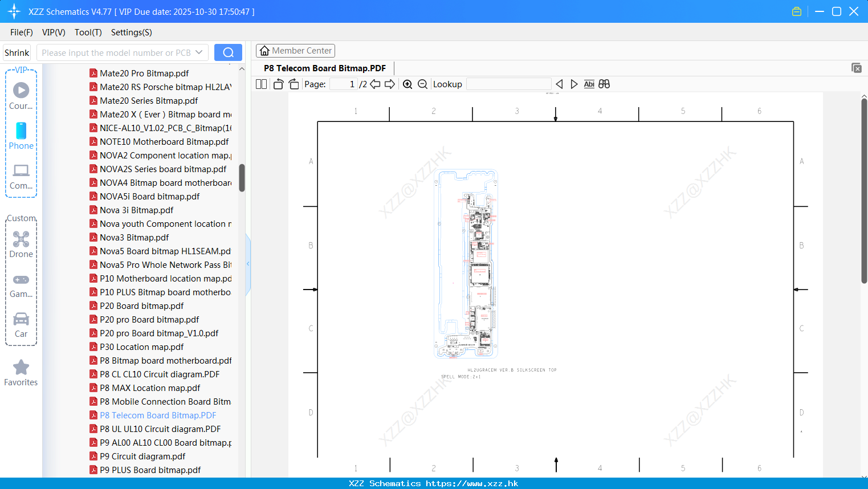Screen dimensions: 868x489
Task: Open Mate20 Pro Bitmap.pdf
Action: (x=144, y=73)
